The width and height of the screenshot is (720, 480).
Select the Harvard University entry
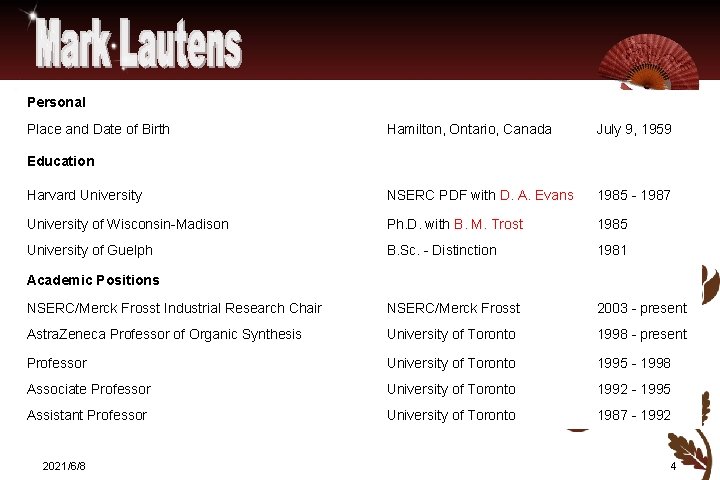(x=85, y=195)
